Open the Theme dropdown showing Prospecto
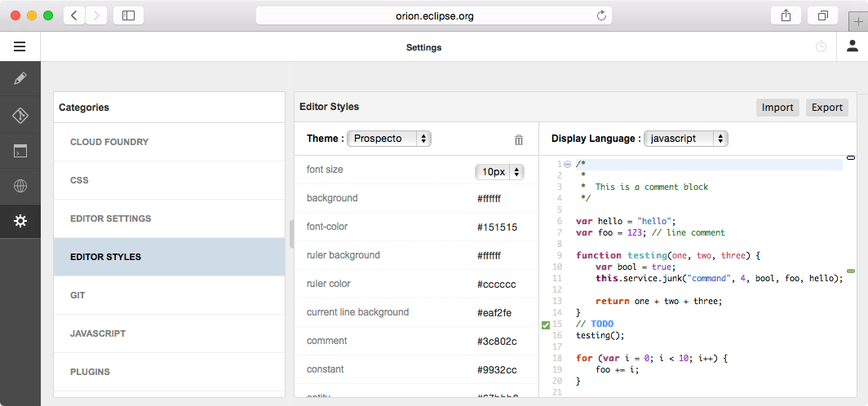This screenshot has height=406, width=868. click(x=389, y=139)
